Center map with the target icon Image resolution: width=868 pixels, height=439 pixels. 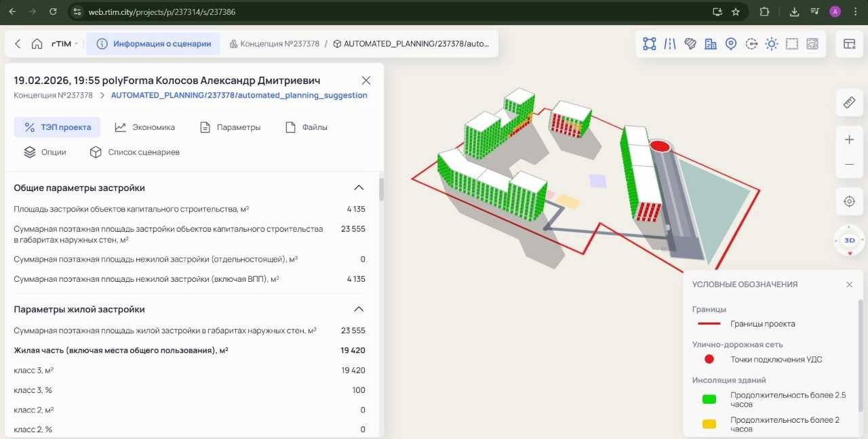coord(849,202)
